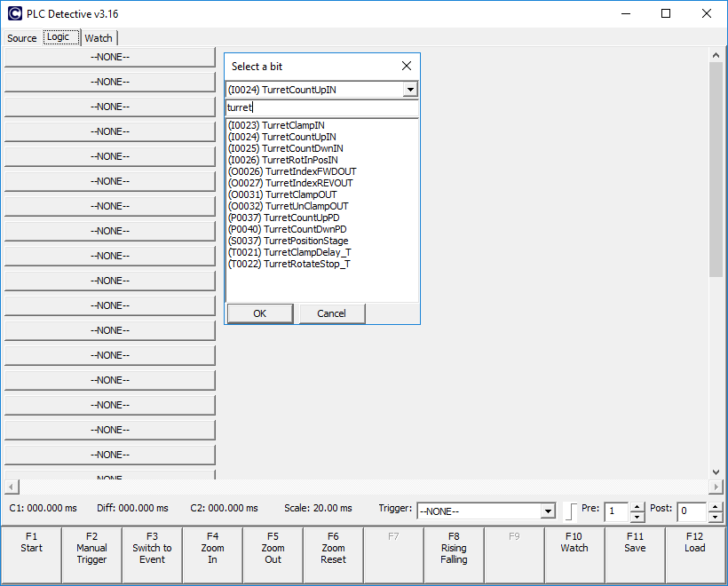This screenshot has height=586, width=728.
Task: Click F4 Zoom In button
Action: [213, 555]
